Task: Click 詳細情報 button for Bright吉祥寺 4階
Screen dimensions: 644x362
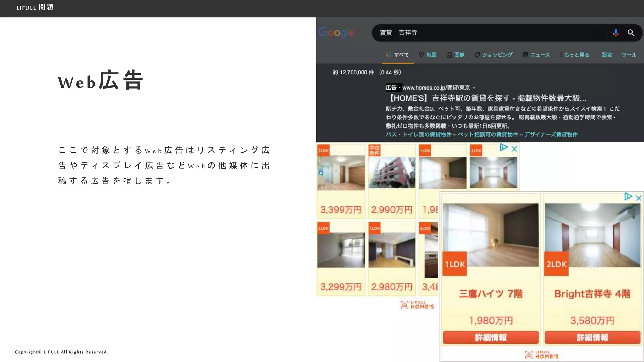Action: (592, 337)
